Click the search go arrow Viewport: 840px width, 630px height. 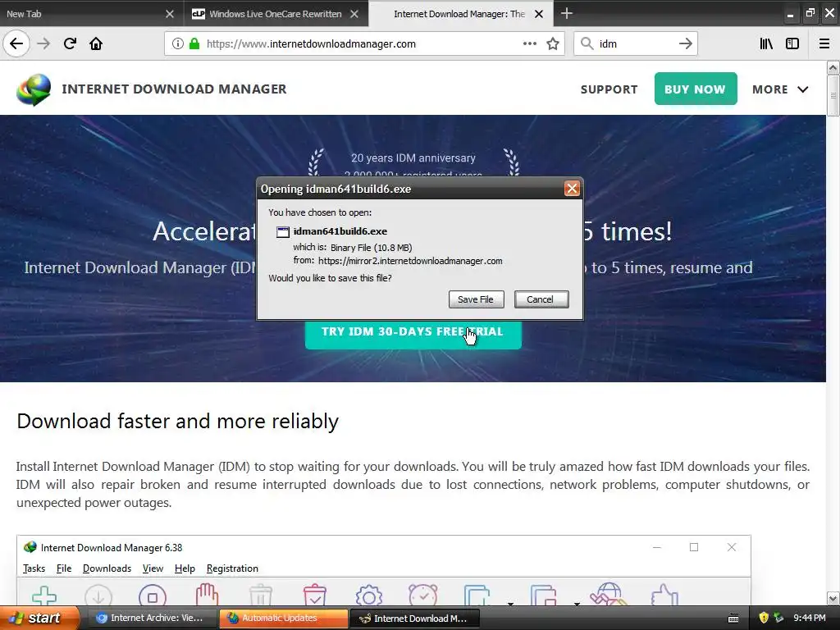685,43
